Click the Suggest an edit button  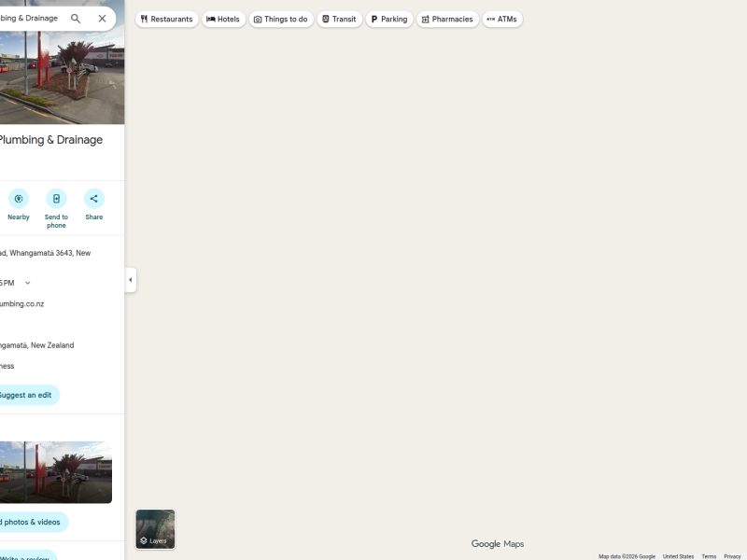[25, 395]
